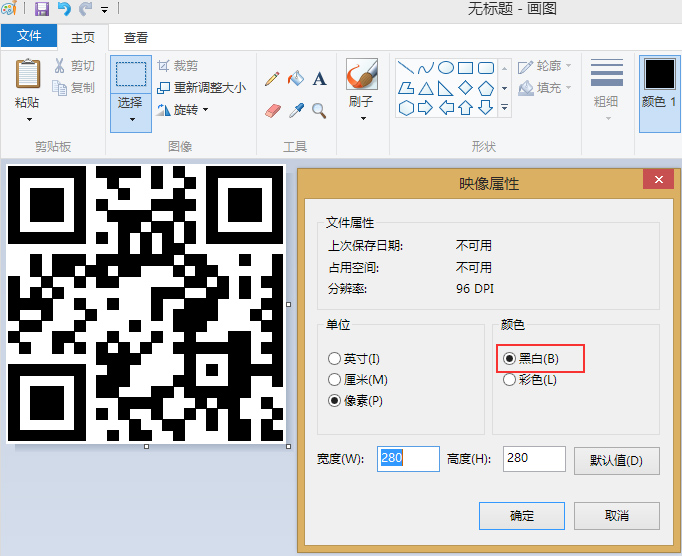Click the Paint application icon in title bar

point(9,8)
